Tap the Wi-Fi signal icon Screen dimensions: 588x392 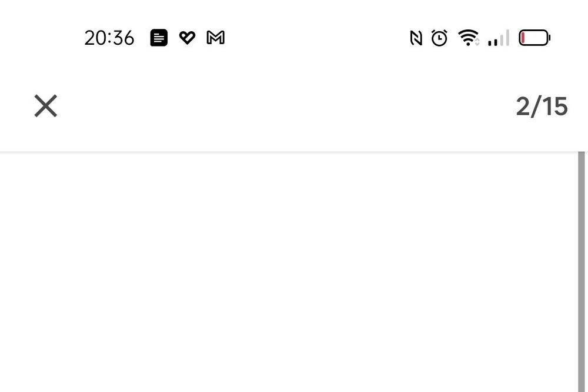467,38
